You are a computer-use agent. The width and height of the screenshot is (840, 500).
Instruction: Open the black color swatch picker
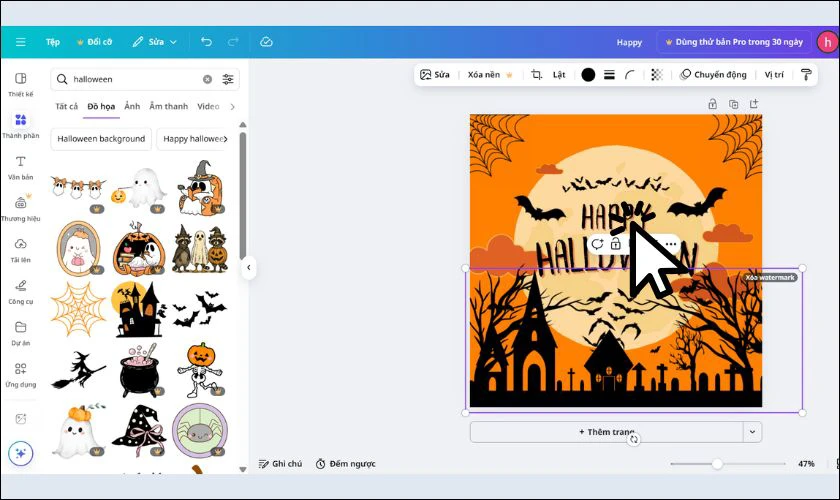point(588,75)
